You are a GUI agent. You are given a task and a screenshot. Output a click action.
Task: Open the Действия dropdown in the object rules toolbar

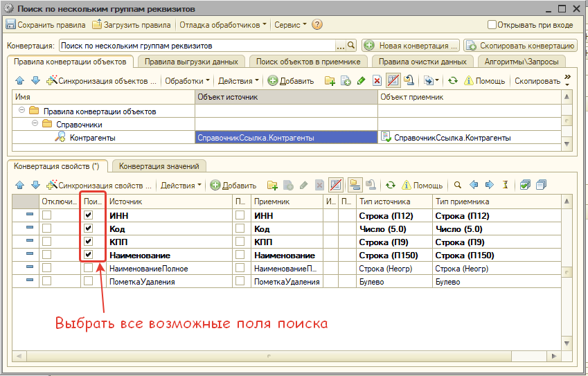[238, 80]
